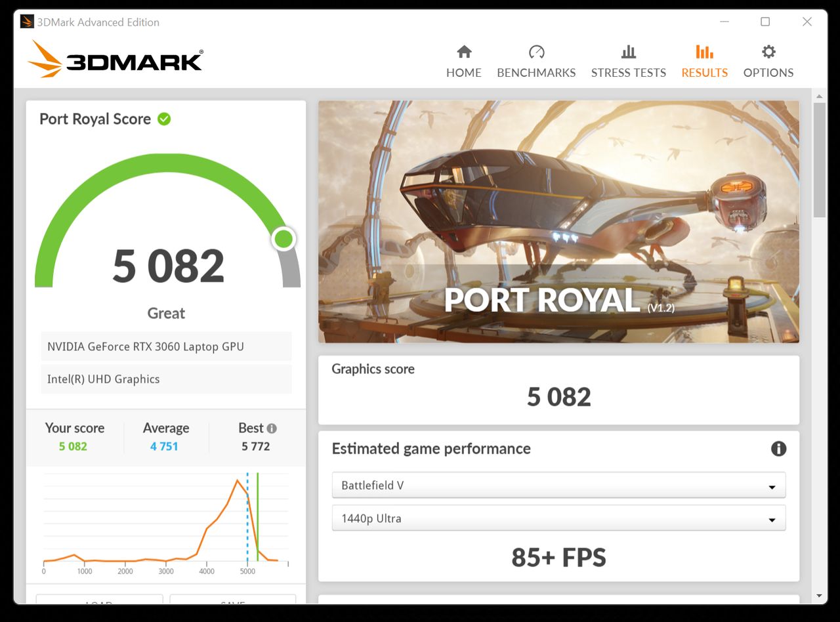Click the scrollbar up arrow

click(x=819, y=96)
